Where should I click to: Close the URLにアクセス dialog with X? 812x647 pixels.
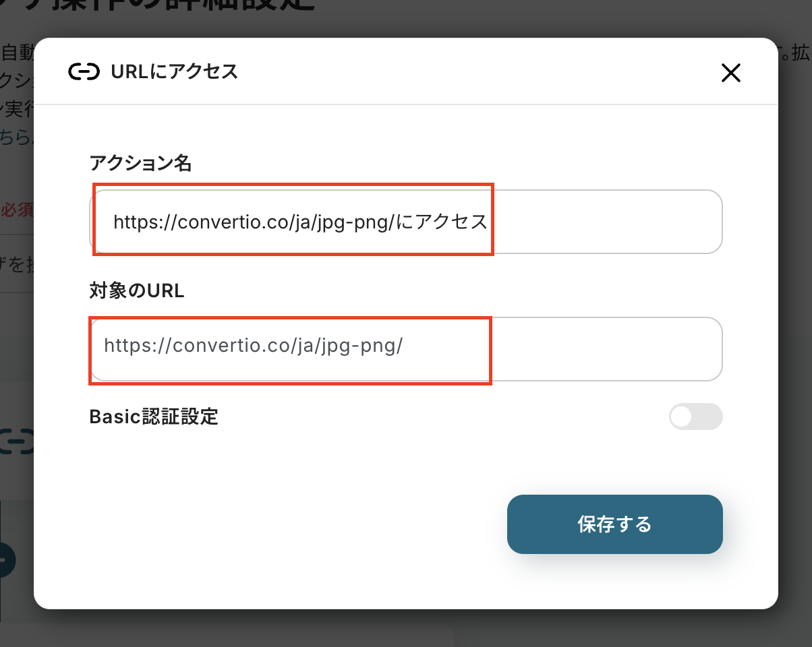pyautogui.click(x=731, y=73)
